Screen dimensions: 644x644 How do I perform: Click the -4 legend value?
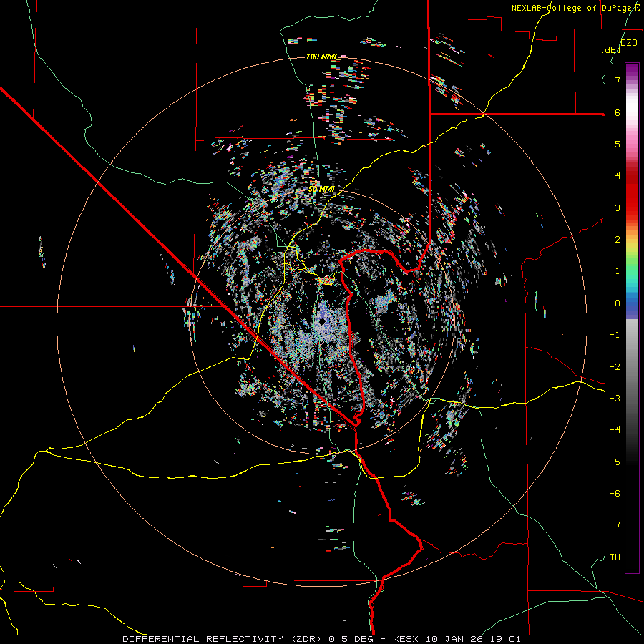tap(615, 430)
